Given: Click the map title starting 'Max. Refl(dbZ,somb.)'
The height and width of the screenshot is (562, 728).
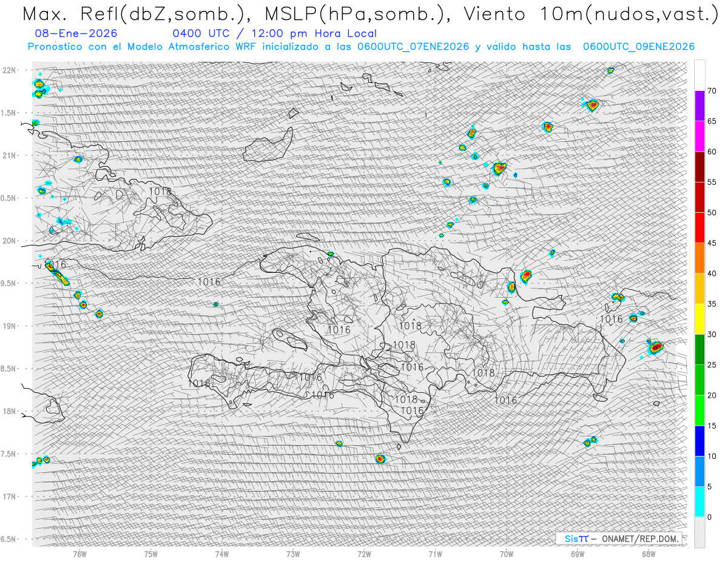Looking at the screenshot, I should [x=369, y=15].
